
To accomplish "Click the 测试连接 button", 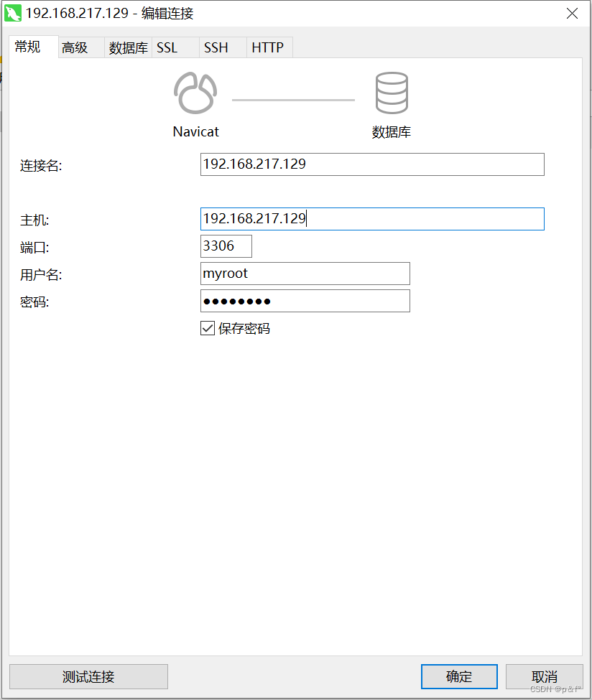I will click(88, 676).
